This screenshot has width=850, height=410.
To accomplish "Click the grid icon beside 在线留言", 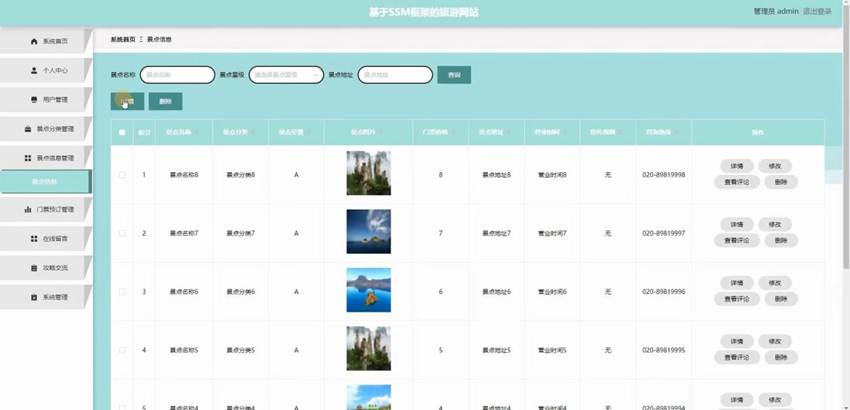I will pos(34,239).
